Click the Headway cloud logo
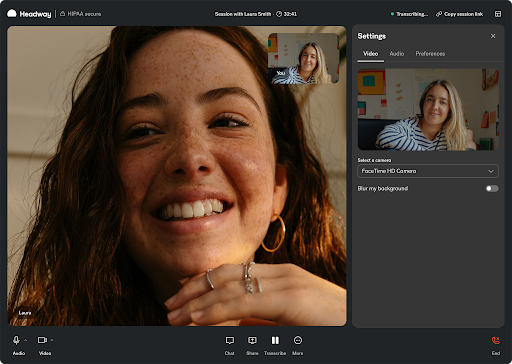Viewport: 512px width, 364px height. point(12,13)
